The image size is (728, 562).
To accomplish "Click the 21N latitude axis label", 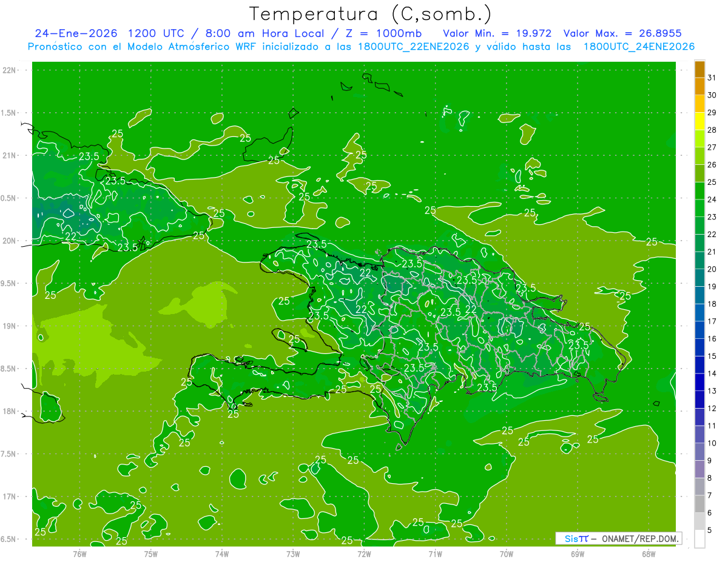I will [10, 155].
